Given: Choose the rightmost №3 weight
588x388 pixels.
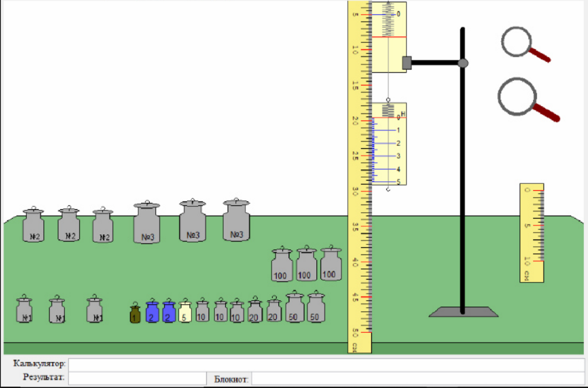Looking at the screenshot, I should pyautogui.click(x=236, y=220).
